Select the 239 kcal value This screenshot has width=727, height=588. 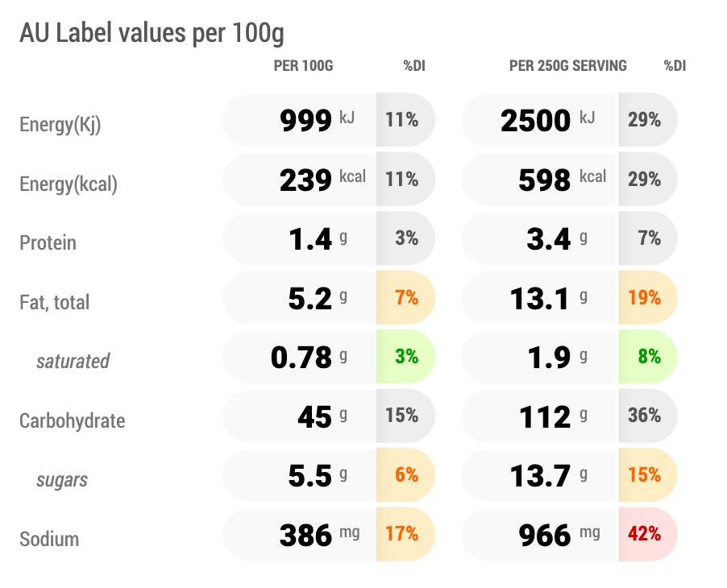tap(306, 180)
